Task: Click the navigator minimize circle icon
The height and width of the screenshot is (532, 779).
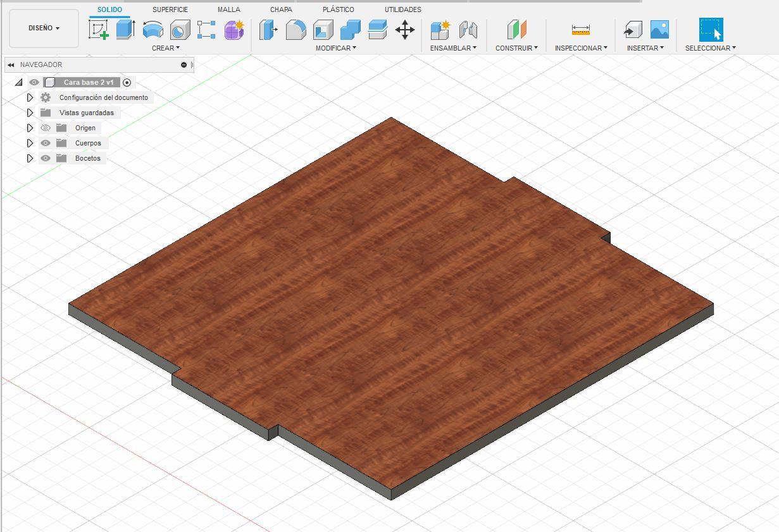Action: click(x=184, y=65)
